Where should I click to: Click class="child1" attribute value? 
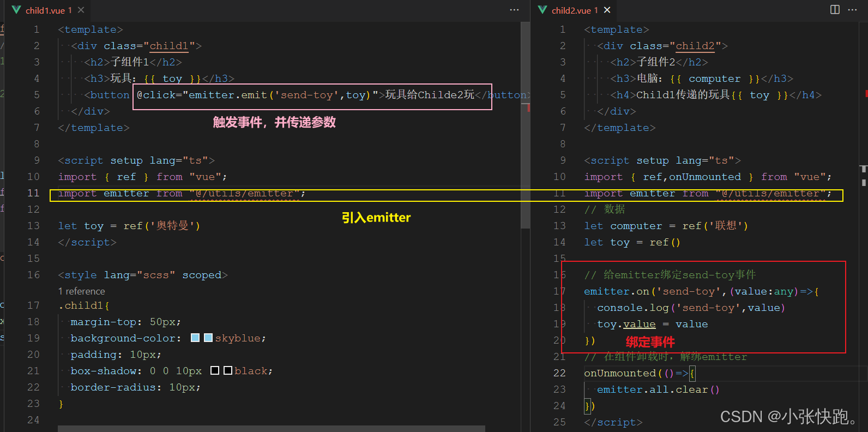169,46
